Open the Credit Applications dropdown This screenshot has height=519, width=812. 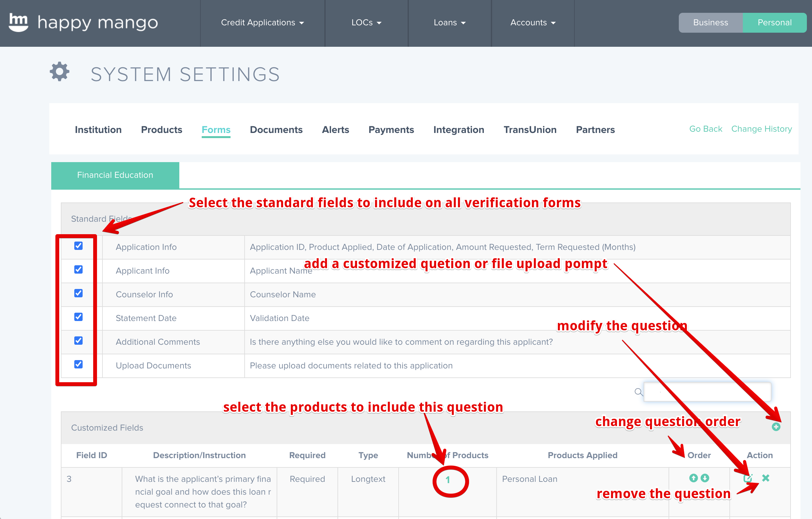click(262, 23)
